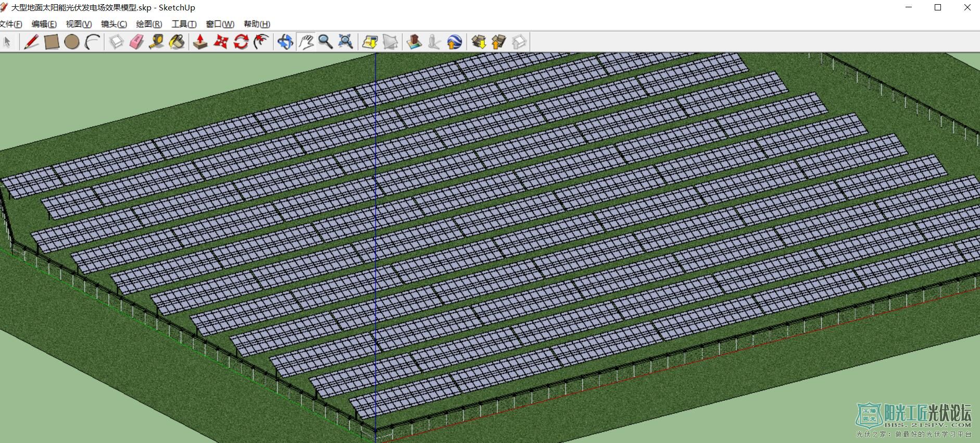Select the Offset tool
Image resolution: width=980 pixels, height=443 pixels.
click(x=261, y=42)
